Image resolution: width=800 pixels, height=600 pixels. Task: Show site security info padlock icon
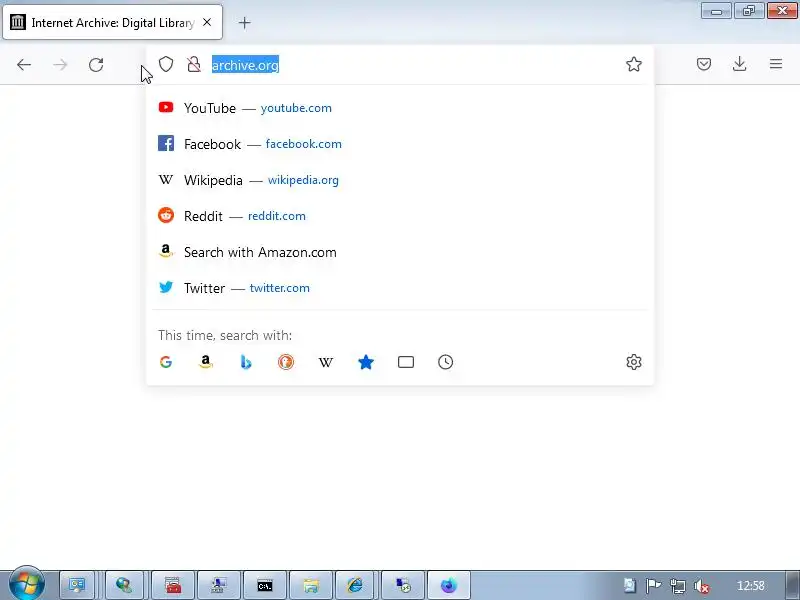[193, 64]
